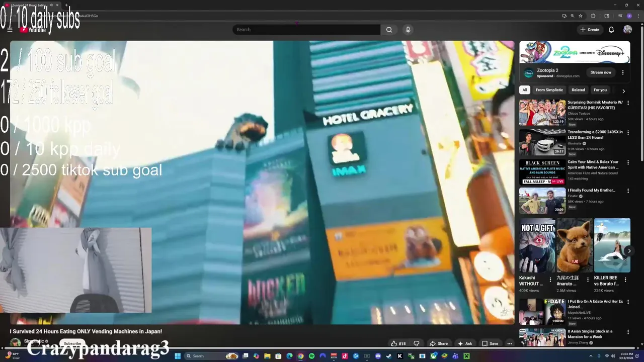Image resolution: width=644 pixels, height=362 pixels.
Task: Click the magnifier search button
Action: (x=389, y=30)
